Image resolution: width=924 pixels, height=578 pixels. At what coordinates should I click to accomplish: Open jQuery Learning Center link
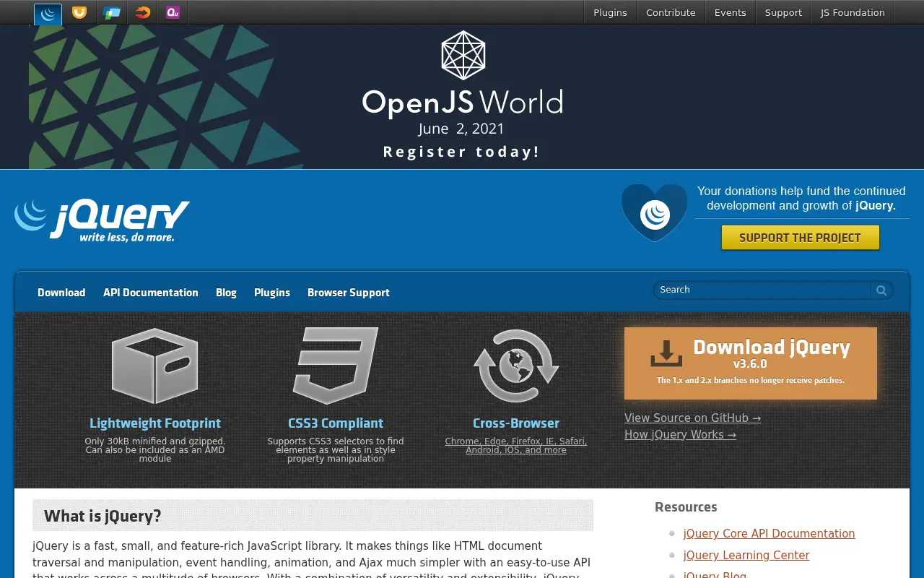(746, 555)
